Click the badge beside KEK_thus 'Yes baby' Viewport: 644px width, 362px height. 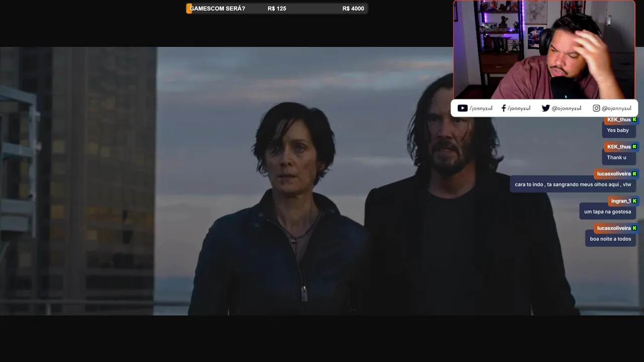click(634, 120)
